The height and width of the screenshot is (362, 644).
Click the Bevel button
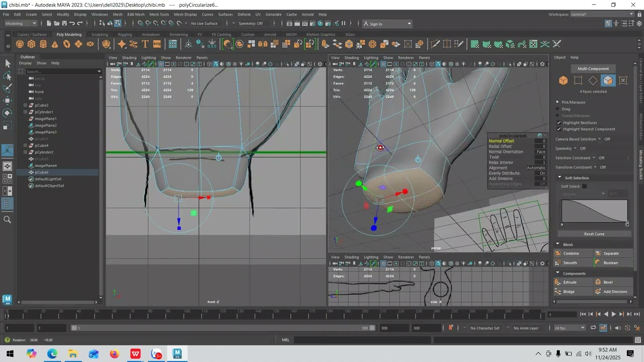pyautogui.click(x=613, y=282)
